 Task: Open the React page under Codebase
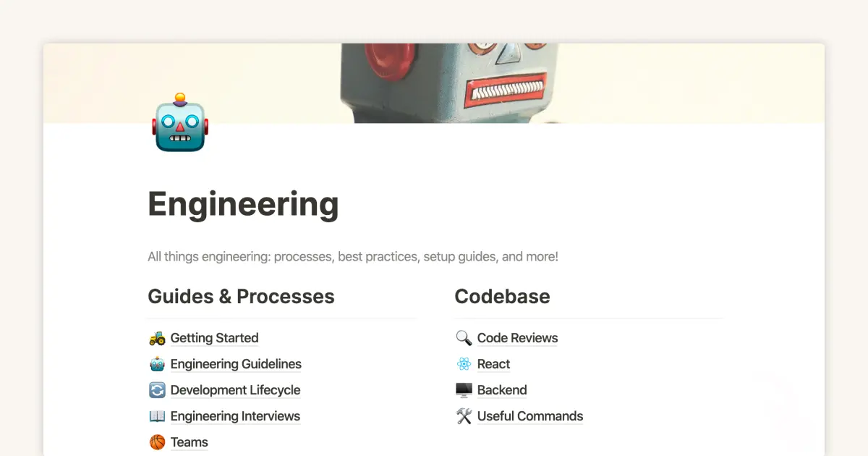tap(493, 364)
